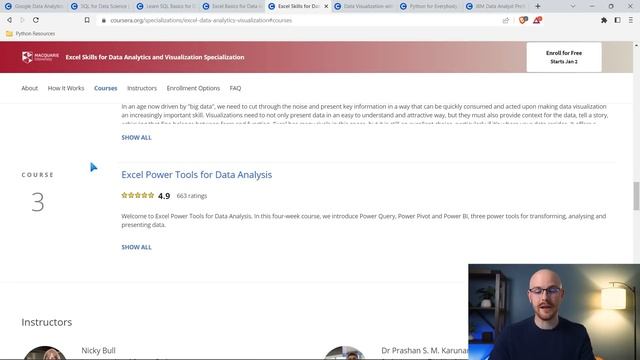The width and height of the screenshot is (640, 360).
Task: Reload the Coursera page
Action: click(36, 20)
